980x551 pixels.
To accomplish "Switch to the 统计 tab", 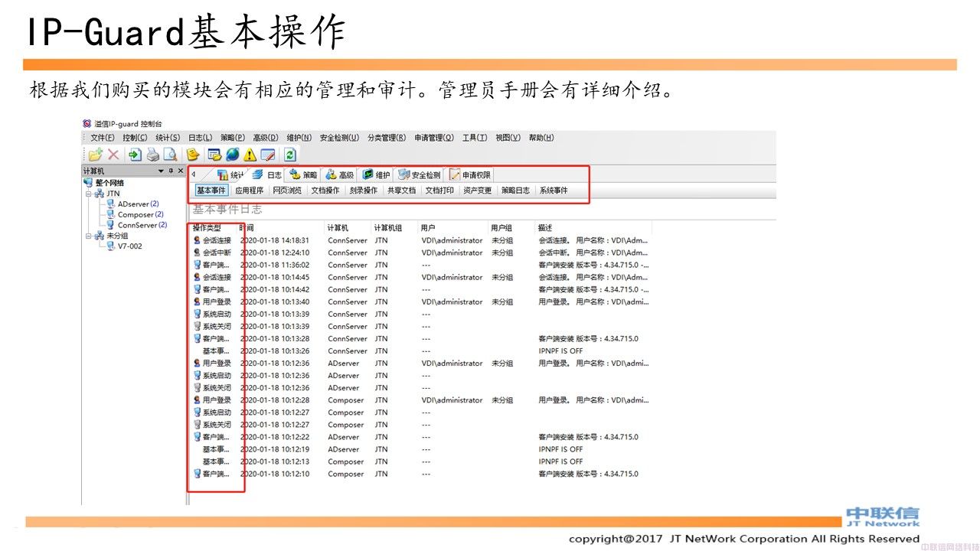I will click(230, 175).
